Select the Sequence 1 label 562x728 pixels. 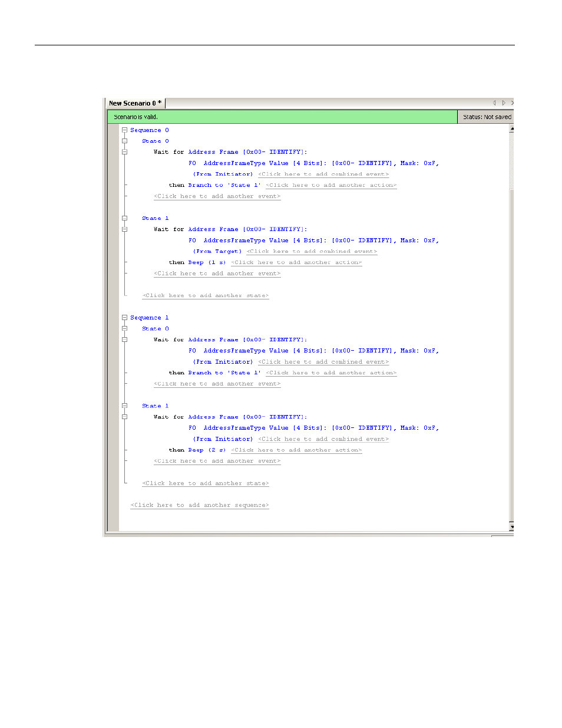150,318
